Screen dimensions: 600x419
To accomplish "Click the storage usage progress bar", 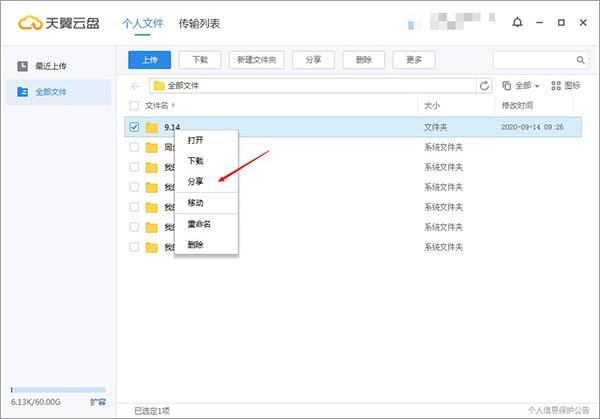I will coord(58,390).
